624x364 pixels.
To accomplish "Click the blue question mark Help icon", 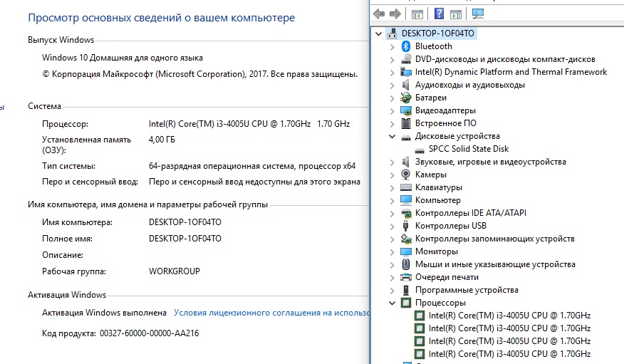I will pos(440,14).
